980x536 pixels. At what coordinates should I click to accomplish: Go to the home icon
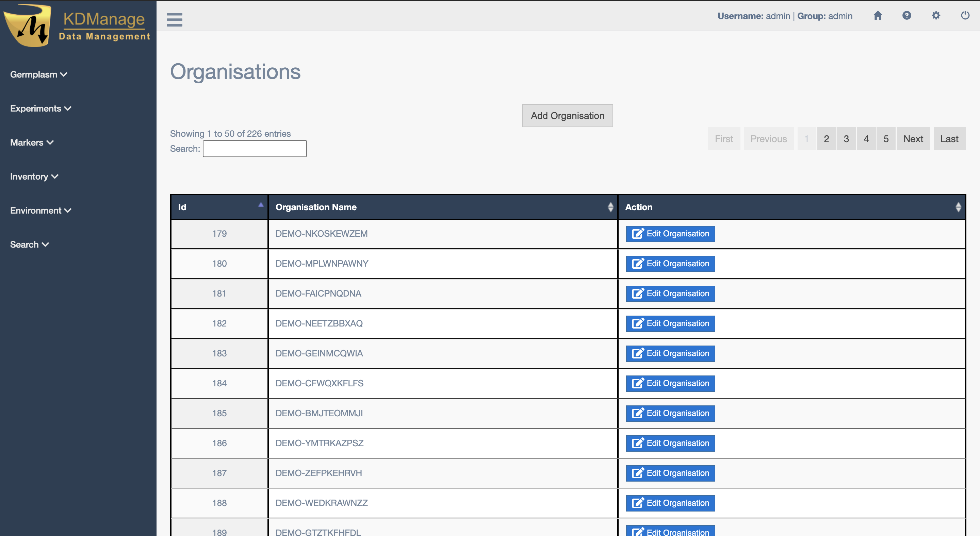tap(878, 16)
